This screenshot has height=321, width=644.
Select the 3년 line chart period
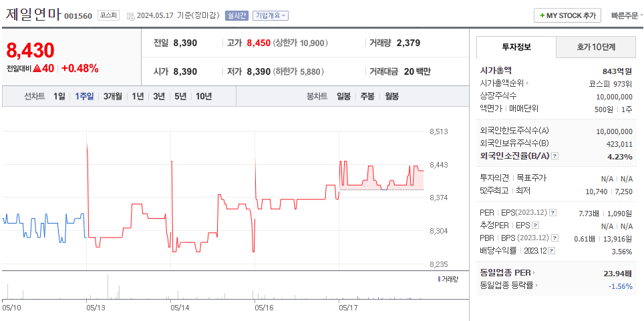tap(159, 97)
